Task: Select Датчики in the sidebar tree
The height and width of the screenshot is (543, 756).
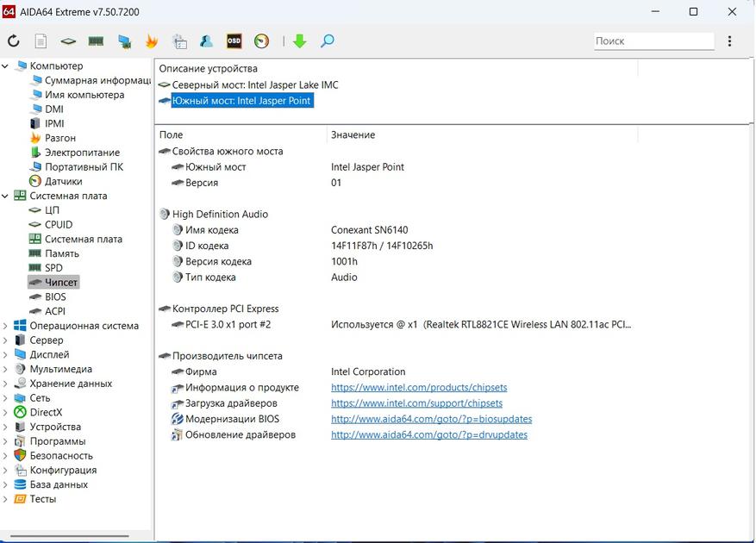Action: (x=63, y=182)
